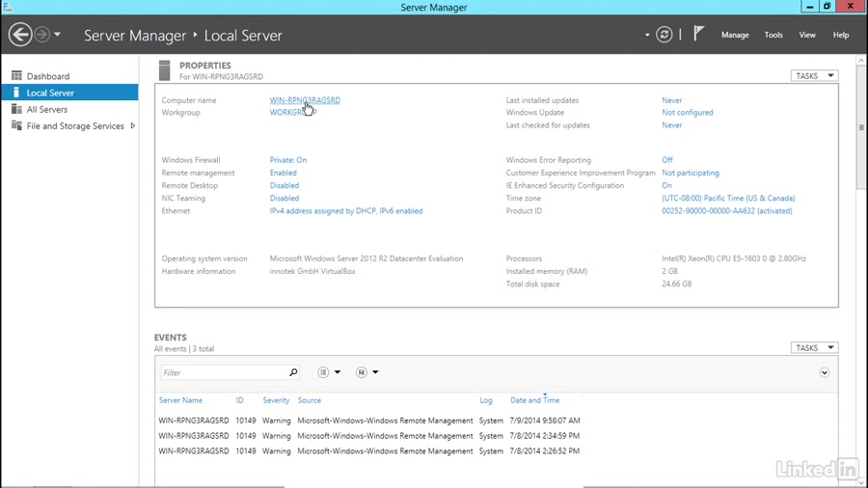Image resolution: width=868 pixels, height=488 pixels.
Task: Click the back navigation arrow
Action: pos(20,35)
